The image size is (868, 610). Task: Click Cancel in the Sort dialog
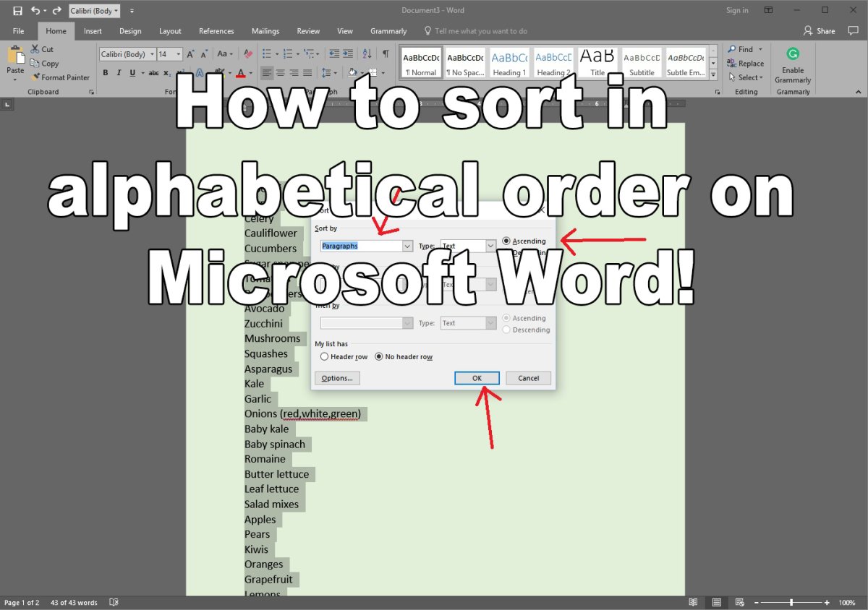[x=529, y=378]
